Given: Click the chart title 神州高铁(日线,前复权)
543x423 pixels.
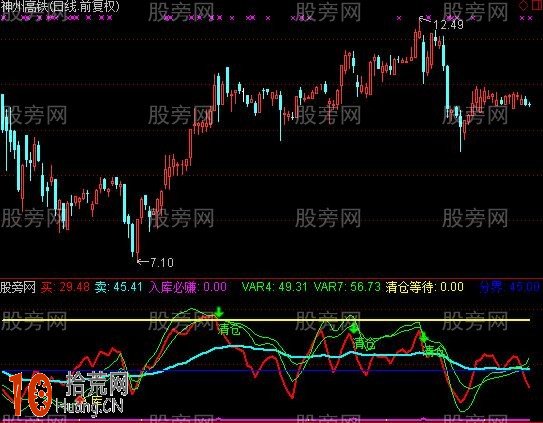Looking at the screenshot, I should [x=60, y=6].
